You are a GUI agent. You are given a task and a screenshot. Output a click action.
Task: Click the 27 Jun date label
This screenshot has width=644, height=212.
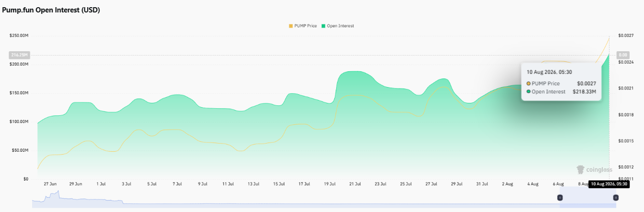[50, 184]
